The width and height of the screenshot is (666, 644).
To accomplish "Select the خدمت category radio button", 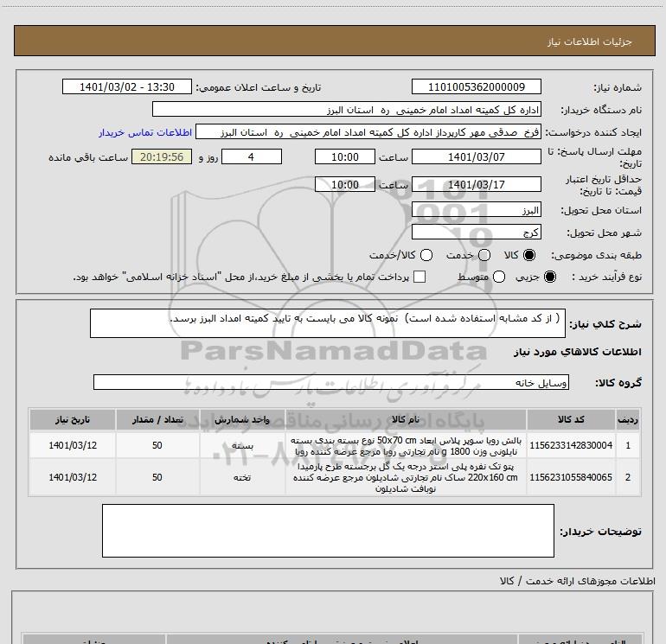I will (484, 255).
